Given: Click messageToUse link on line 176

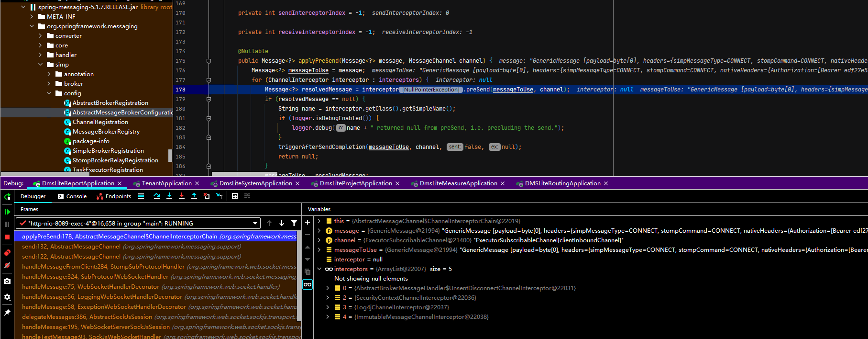Looking at the screenshot, I should click(x=308, y=70).
